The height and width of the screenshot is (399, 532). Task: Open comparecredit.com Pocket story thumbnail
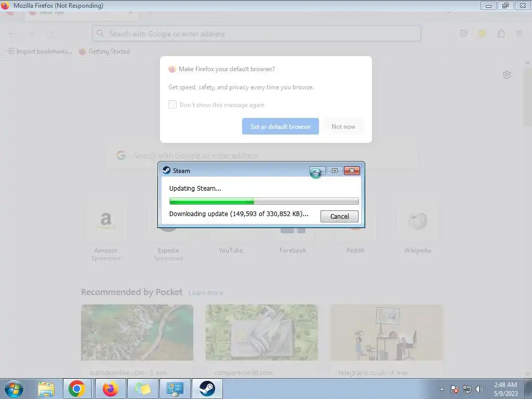(262, 332)
